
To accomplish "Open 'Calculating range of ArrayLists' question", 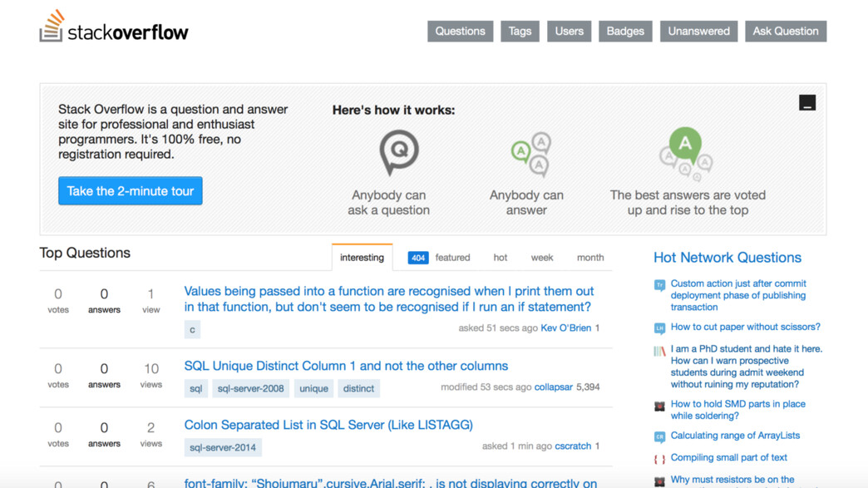I will 735,436.
